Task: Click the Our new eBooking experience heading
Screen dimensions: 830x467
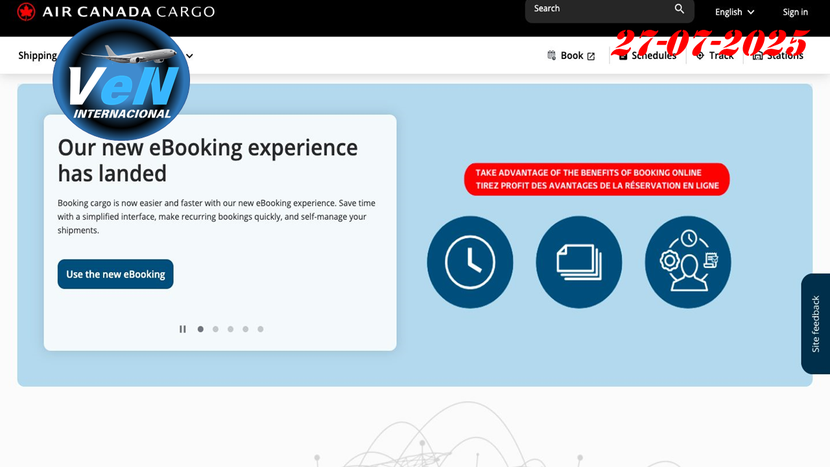Action: tap(208, 160)
